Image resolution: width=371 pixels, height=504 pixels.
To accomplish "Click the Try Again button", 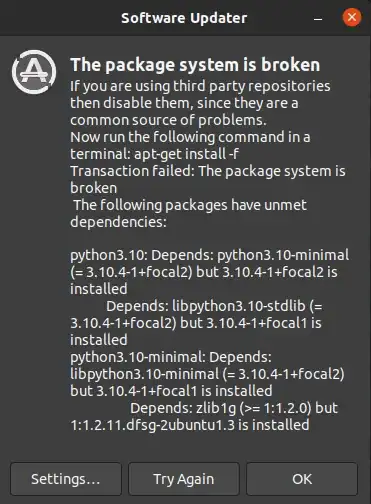I will pyautogui.click(x=184, y=479).
